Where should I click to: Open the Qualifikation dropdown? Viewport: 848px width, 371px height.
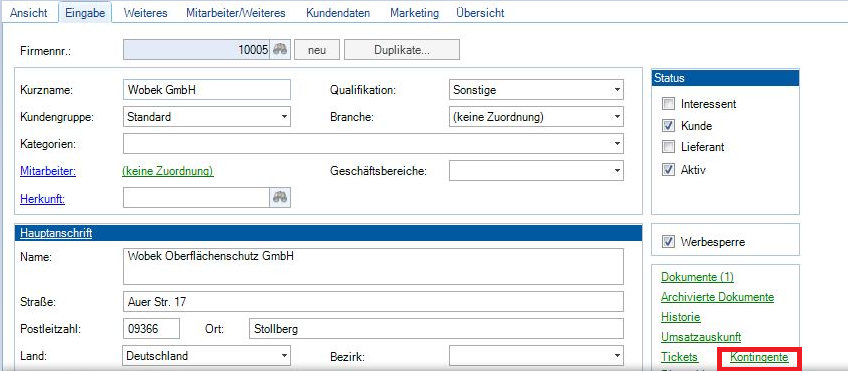(x=536, y=90)
